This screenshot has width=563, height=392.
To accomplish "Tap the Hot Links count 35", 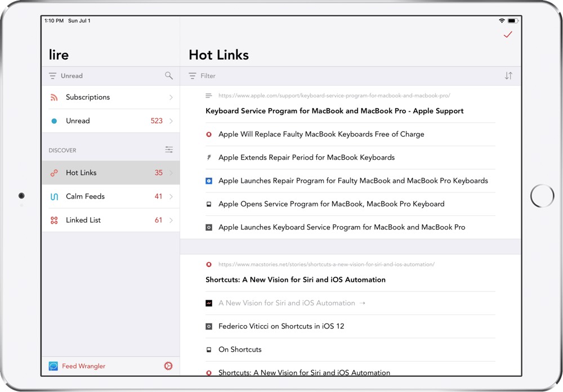I will (159, 173).
